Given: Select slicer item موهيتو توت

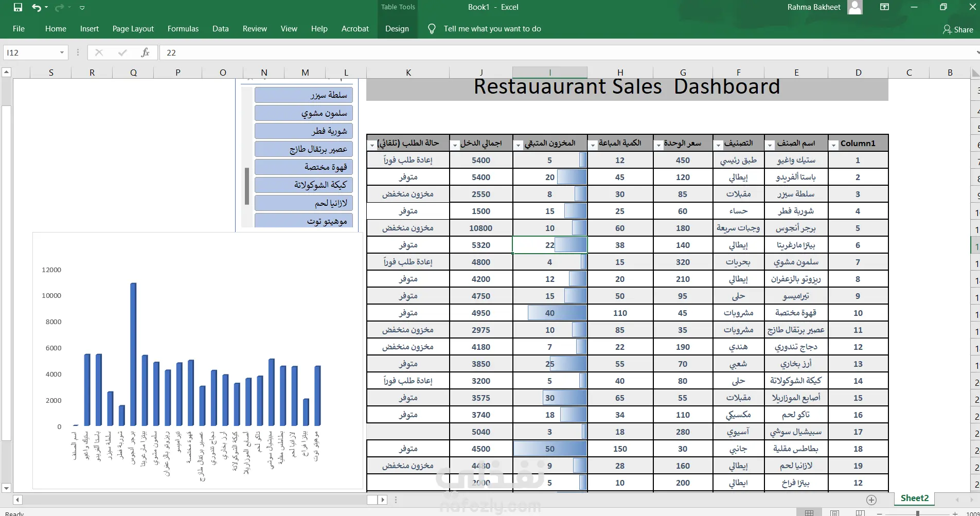Looking at the screenshot, I should pyautogui.click(x=304, y=220).
